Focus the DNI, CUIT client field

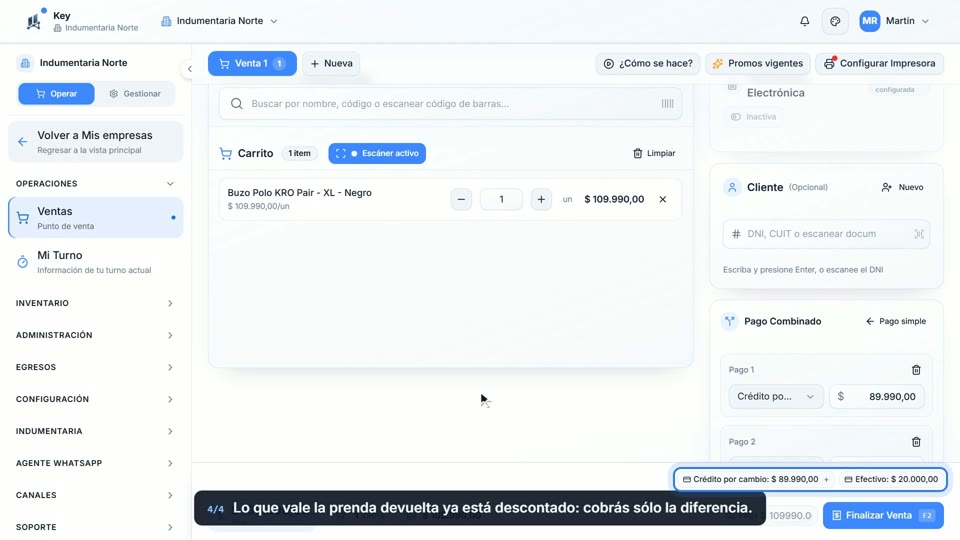826,234
